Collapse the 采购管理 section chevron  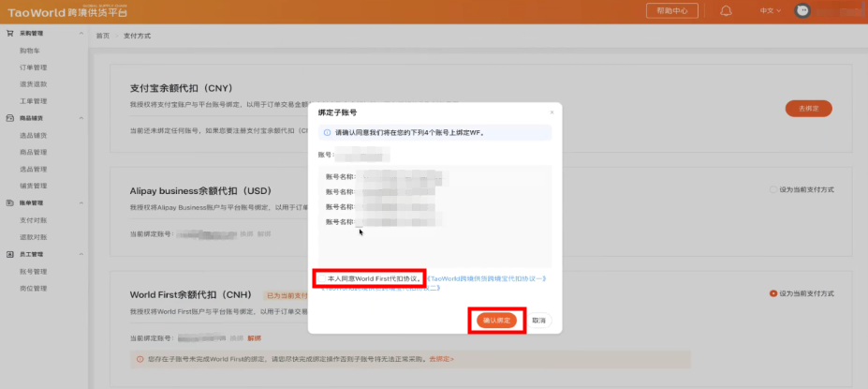coord(81,33)
